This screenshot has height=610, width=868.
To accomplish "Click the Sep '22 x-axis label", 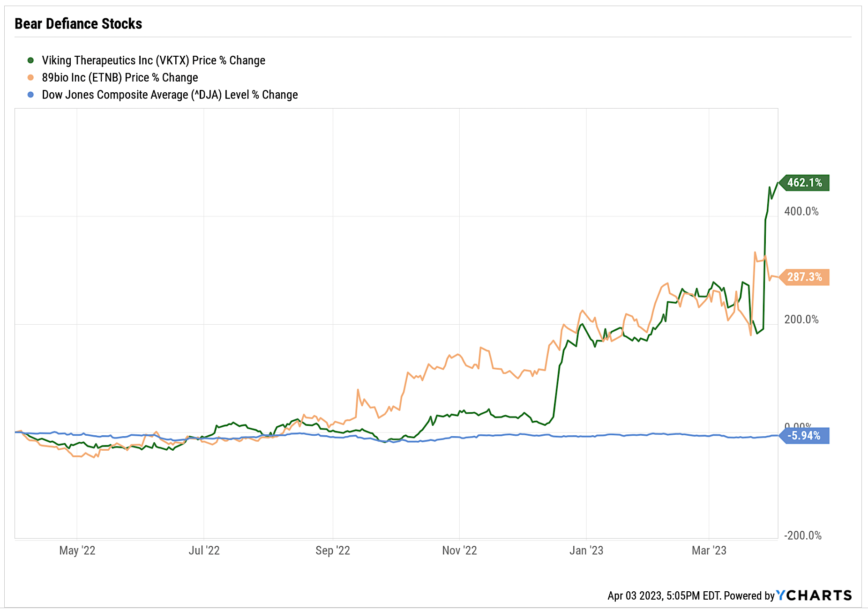I will (x=333, y=550).
